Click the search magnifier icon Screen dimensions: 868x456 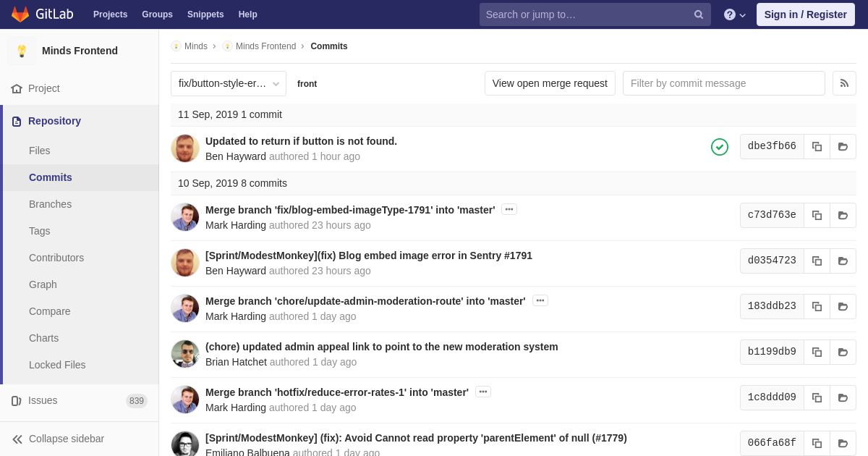click(x=699, y=14)
